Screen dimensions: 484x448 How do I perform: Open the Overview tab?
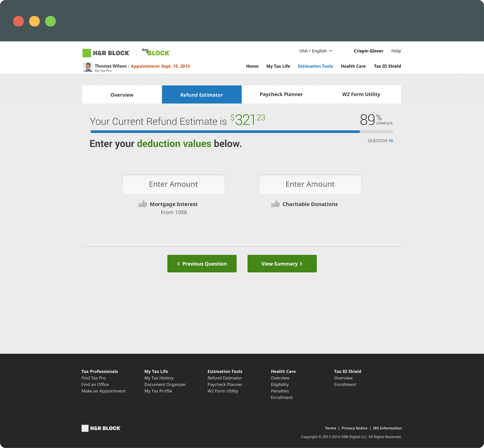(x=122, y=95)
